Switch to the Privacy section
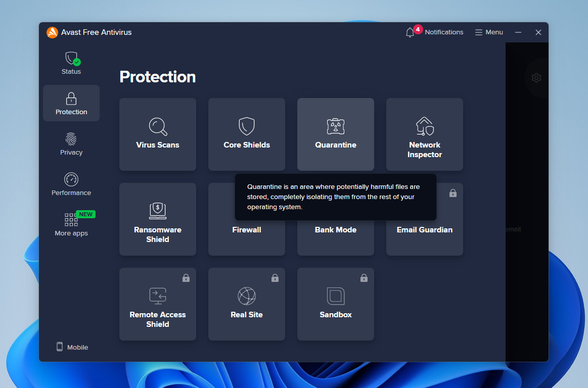The width and height of the screenshot is (588, 388). click(x=71, y=144)
